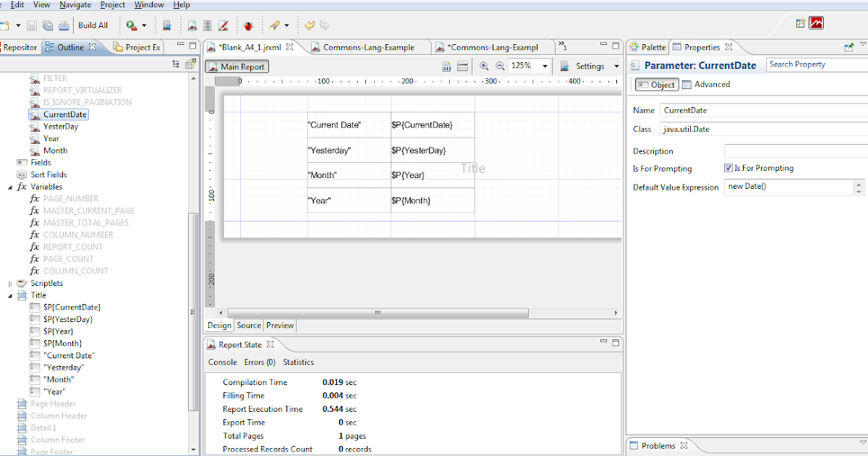Click the Zoom In magnifier icon
868x456 pixels.
(x=484, y=65)
